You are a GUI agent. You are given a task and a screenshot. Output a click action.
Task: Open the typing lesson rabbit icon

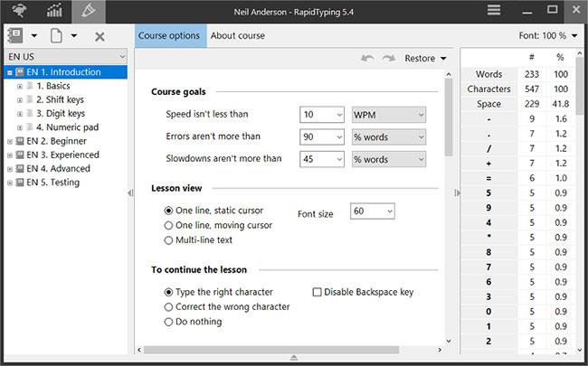pos(19,11)
